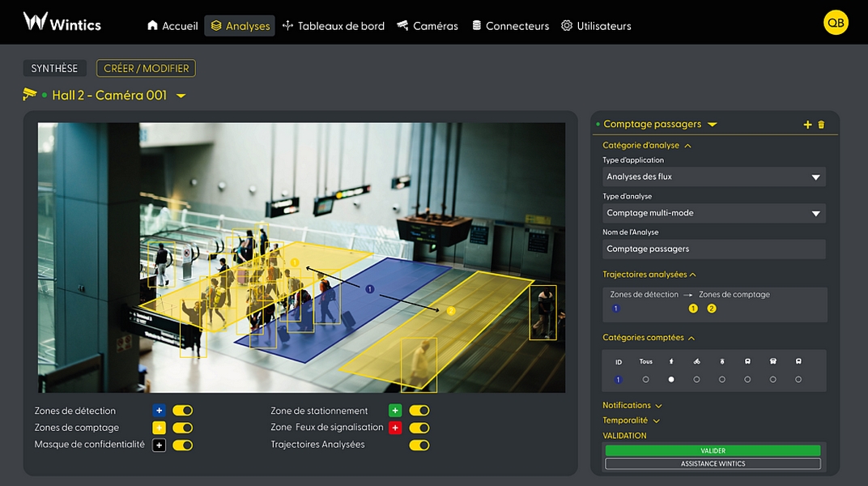This screenshot has width=868, height=486.
Task: Open the QB user profile avatar
Action: pyautogui.click(x=836, y=23)
